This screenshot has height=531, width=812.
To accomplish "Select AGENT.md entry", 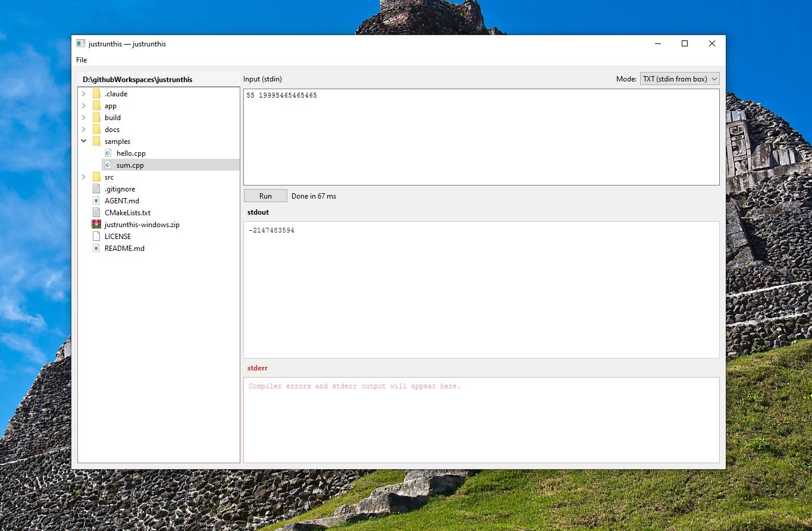I will pyautogui.click(x=122, y=201).
